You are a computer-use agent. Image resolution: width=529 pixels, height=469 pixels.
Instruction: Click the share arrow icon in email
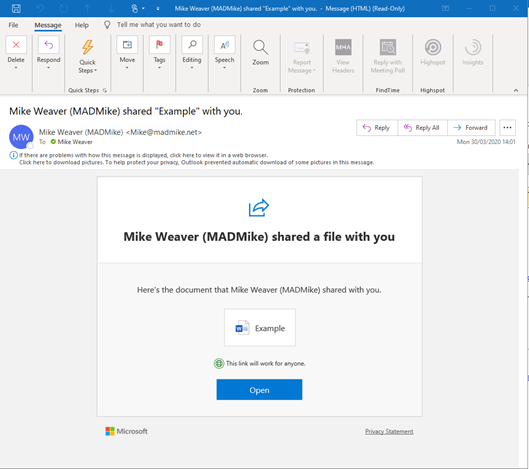pos(259,207)
